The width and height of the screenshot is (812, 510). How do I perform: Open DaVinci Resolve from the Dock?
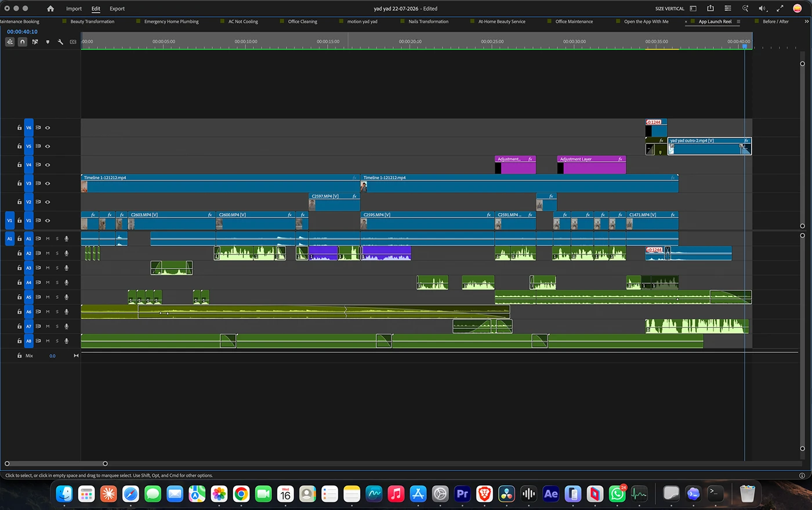pos(506,494)
